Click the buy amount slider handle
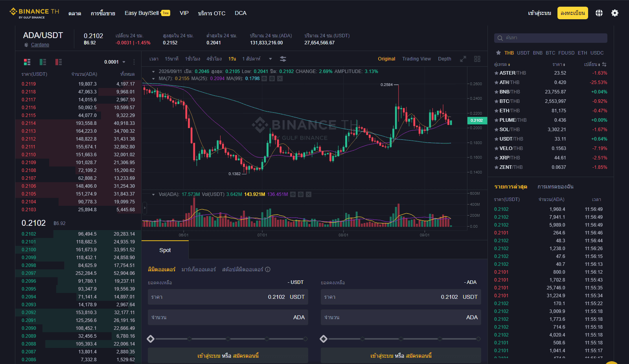Image resolution: width=629 pixels, height=364 pixels. pyautogui.click(x=151, y=339)
